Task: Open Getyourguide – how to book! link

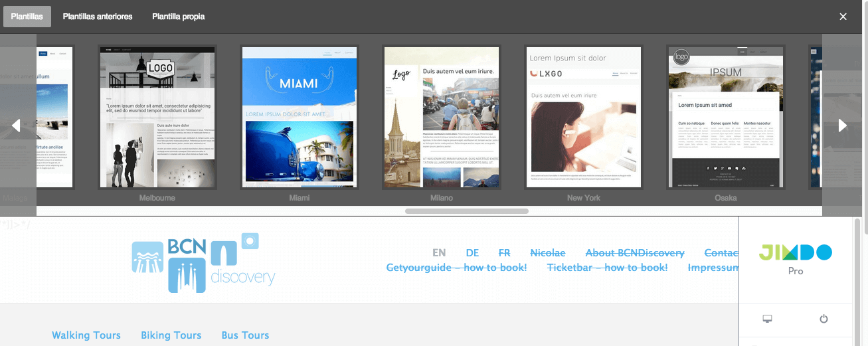Action: point(456,268)
